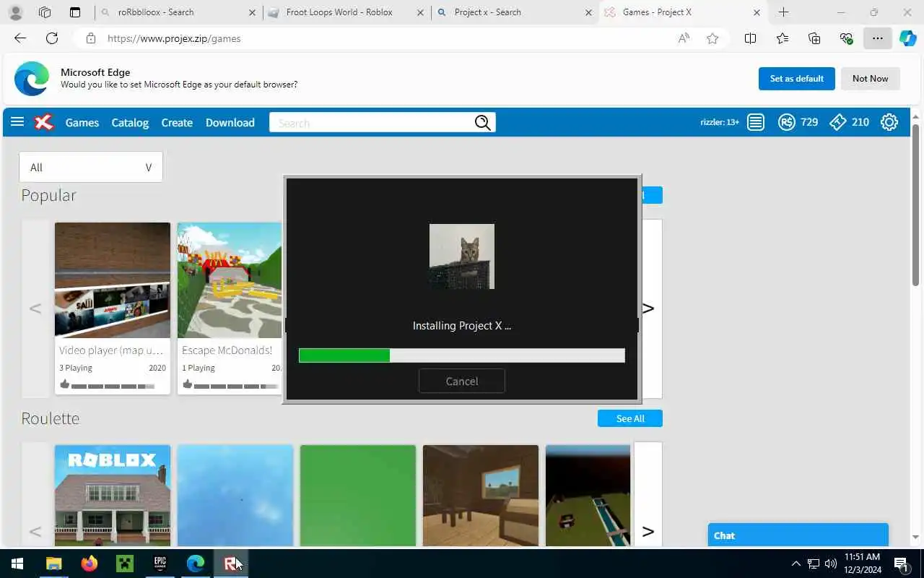Previous arrow in Popular games carousel
The width and height of the screenshot is (924, 578).
35,309
